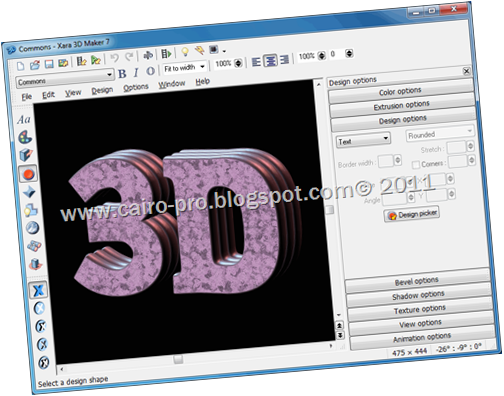Open the Fit to width dropdown
The image size is (504, 396).
click(185, 68)
